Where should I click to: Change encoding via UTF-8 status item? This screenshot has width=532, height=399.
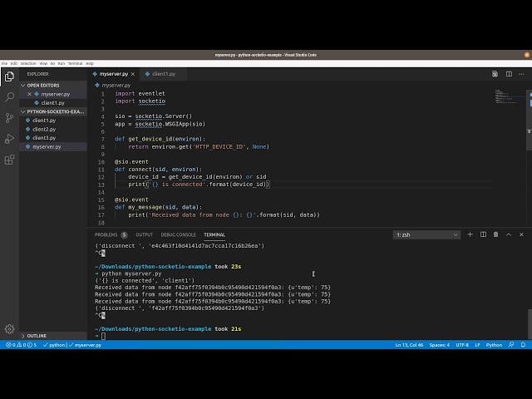(462, 345)
